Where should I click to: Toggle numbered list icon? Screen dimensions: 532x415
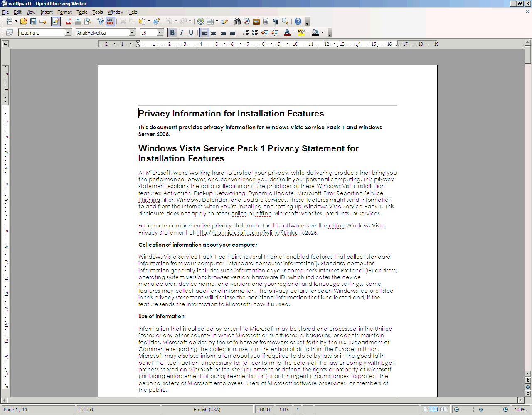click(246, 32)
